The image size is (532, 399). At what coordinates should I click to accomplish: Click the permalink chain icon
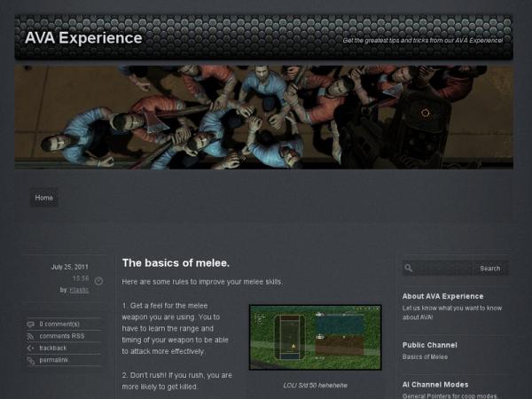point(30,360)
